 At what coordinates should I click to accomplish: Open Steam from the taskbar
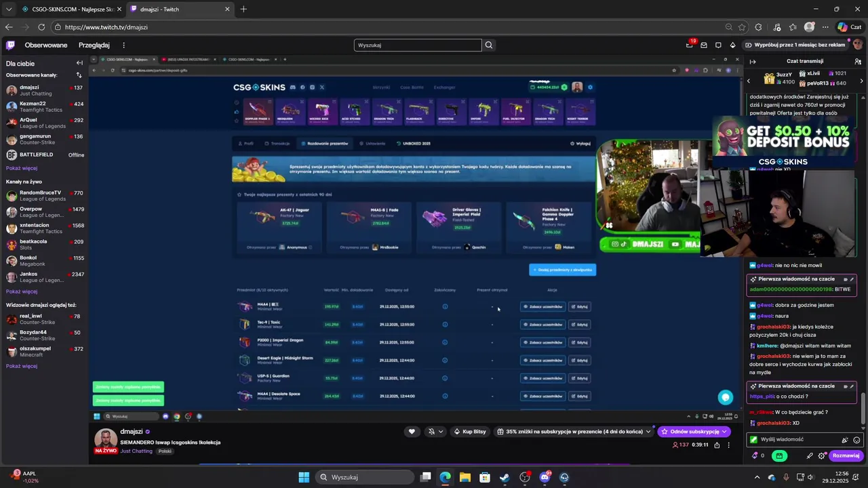click(x=505, y=477)
